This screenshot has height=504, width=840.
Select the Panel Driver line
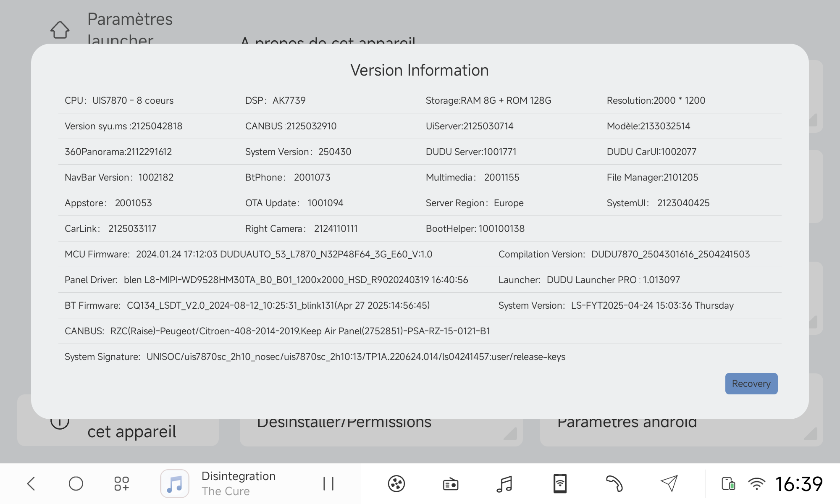pos(266,280)
